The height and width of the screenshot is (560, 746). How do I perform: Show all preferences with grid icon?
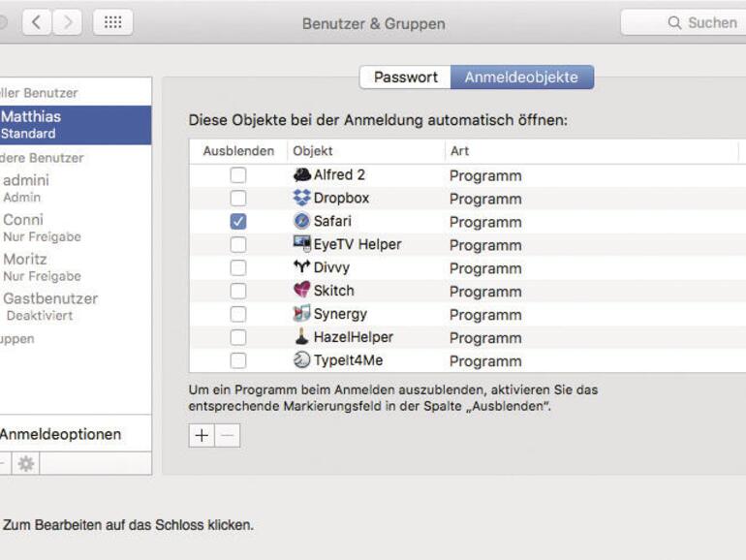112,22
